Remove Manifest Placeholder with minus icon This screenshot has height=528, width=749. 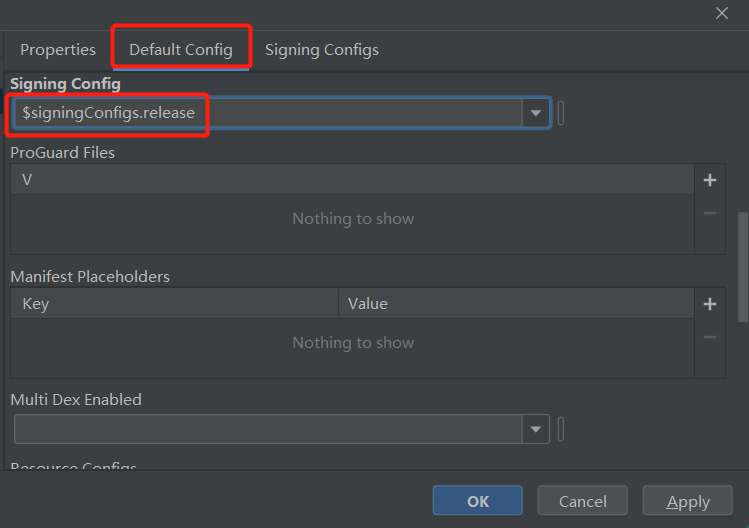710,337
